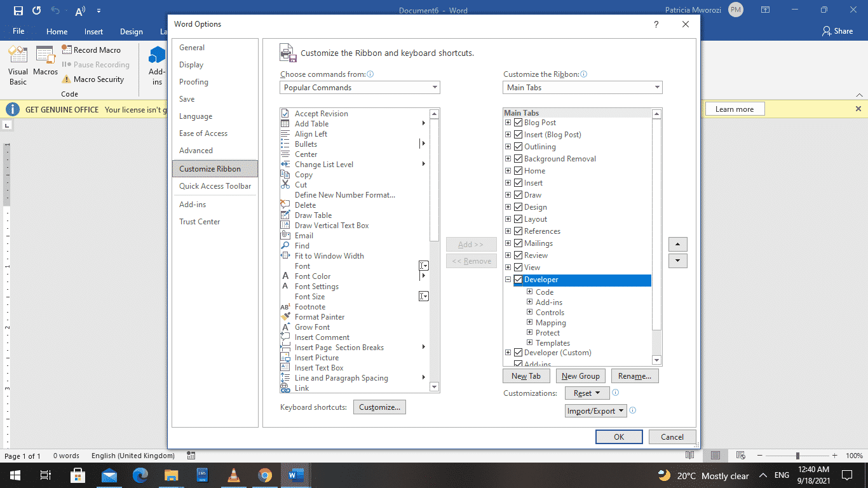Expand the Code group under Developer

(x=529, y=292)
